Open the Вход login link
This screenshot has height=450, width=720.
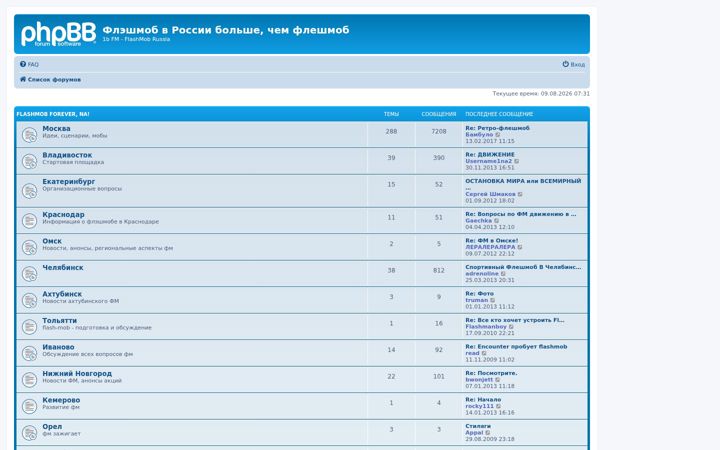click(x=574, y=64)
